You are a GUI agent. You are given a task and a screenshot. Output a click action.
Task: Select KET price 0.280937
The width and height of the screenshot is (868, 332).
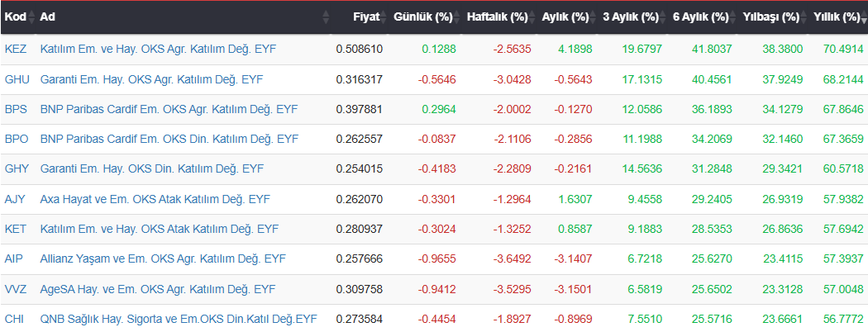(360, 229)
